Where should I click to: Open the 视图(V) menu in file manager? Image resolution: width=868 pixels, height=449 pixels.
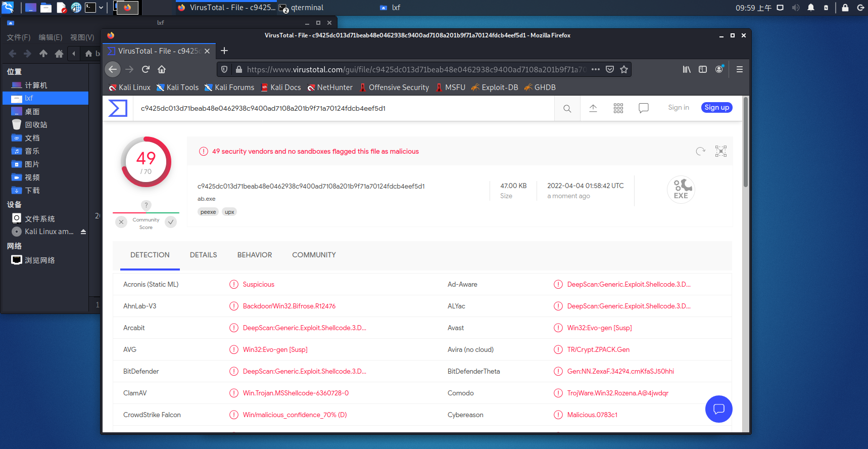[x=82, y=37]
